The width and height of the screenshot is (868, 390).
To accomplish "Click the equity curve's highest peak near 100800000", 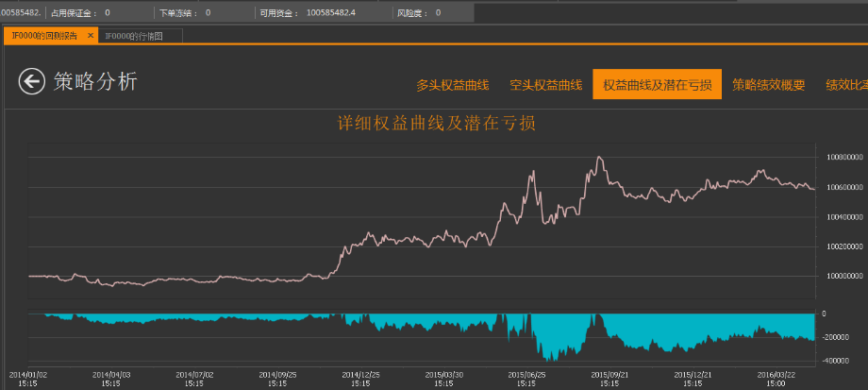I will click(599, 158).
